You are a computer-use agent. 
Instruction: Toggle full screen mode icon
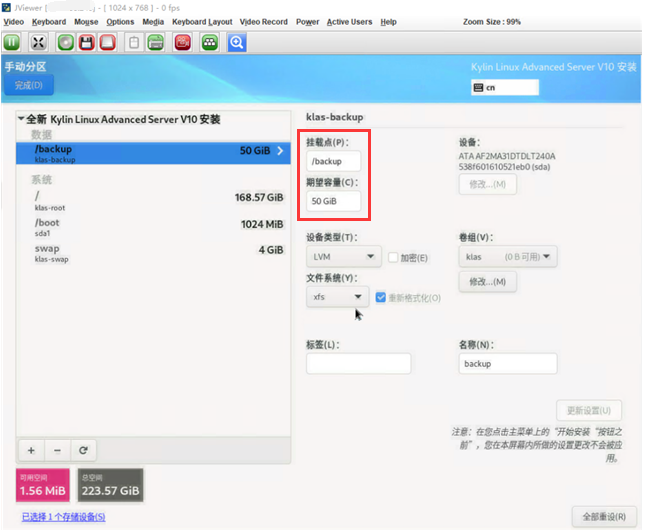pos(38,42)
